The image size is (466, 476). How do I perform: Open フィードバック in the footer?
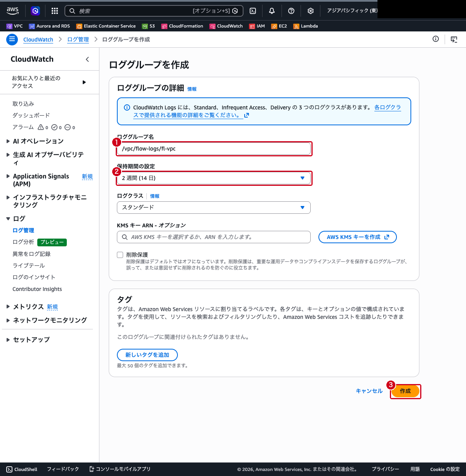(63, 469)
